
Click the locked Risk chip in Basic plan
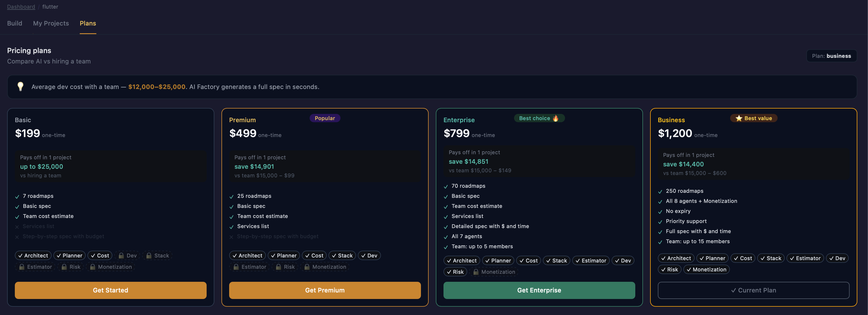(71, 267)
